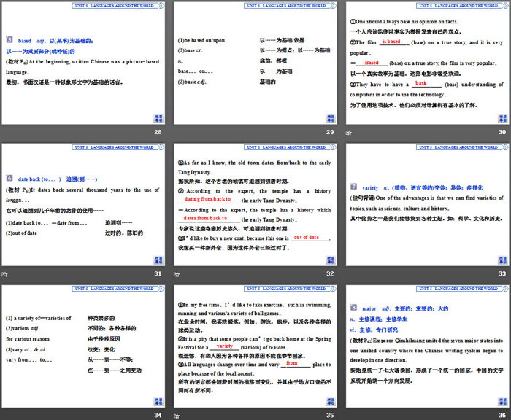
Task: Click the 'Languages Around the World' banner on slide 34
Action: (118, 289)
